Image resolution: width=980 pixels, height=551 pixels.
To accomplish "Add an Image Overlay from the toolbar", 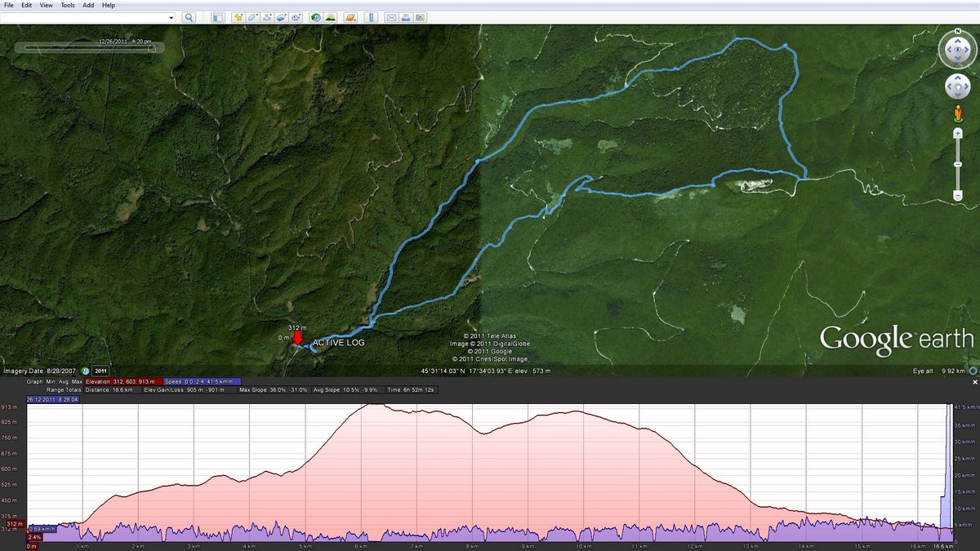I will pyautogui.click(x=280, y=16).
